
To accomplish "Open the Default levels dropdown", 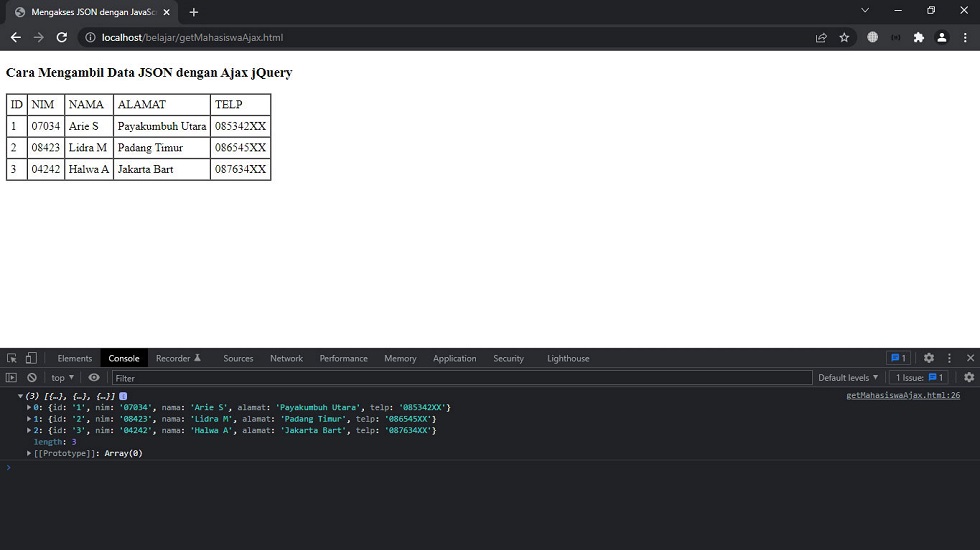I will pos(848,378).
